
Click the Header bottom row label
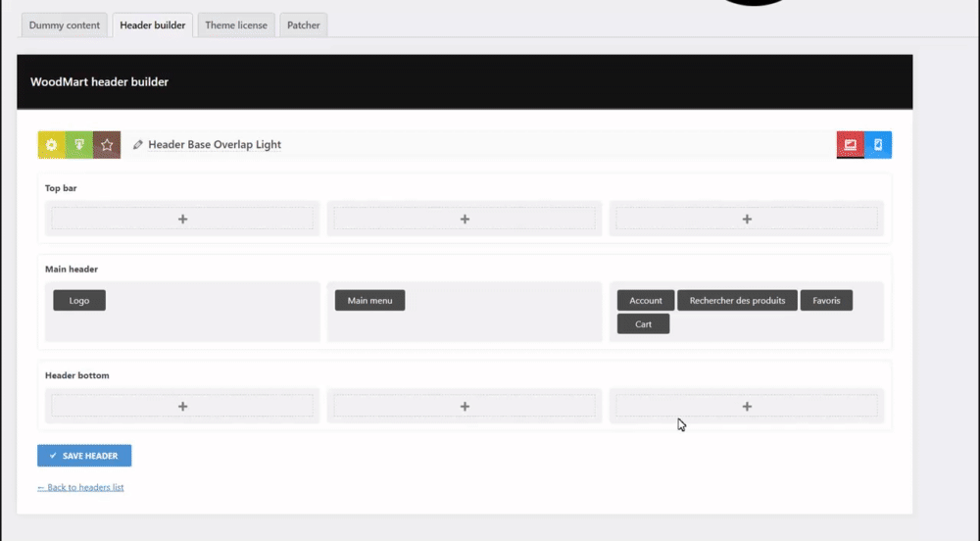coord(76,375)
